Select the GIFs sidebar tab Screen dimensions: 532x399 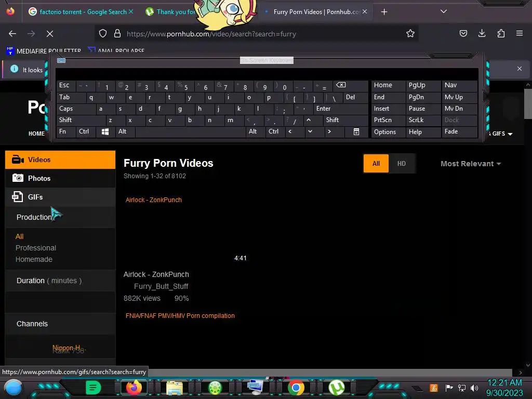pos(60,197)
